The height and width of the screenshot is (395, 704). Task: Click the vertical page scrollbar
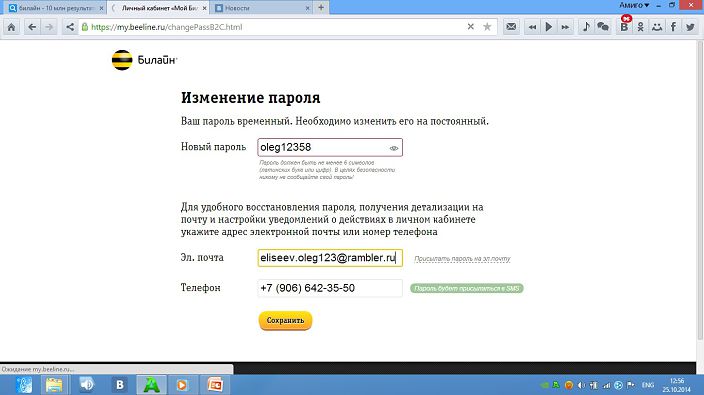click(x=700, y=191)
